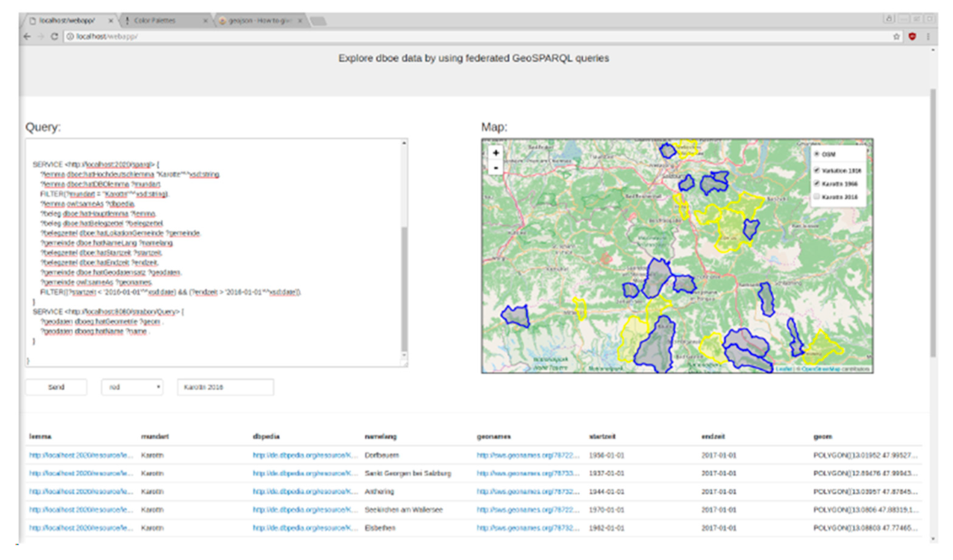The width and height of the screenshot is (953, 560).
Task: Bookmark page with the star icon
Action: 896,37
